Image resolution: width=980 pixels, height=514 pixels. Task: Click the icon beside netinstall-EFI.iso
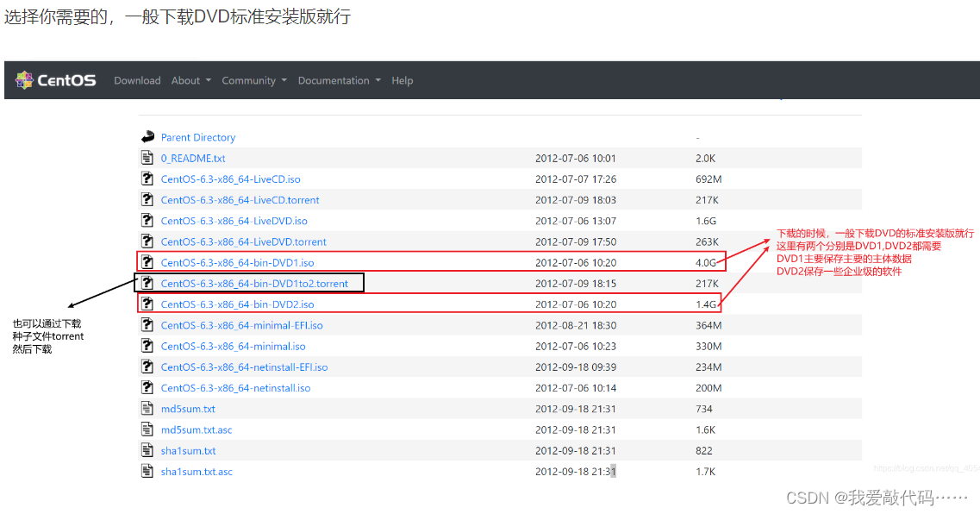pos(147,367)
